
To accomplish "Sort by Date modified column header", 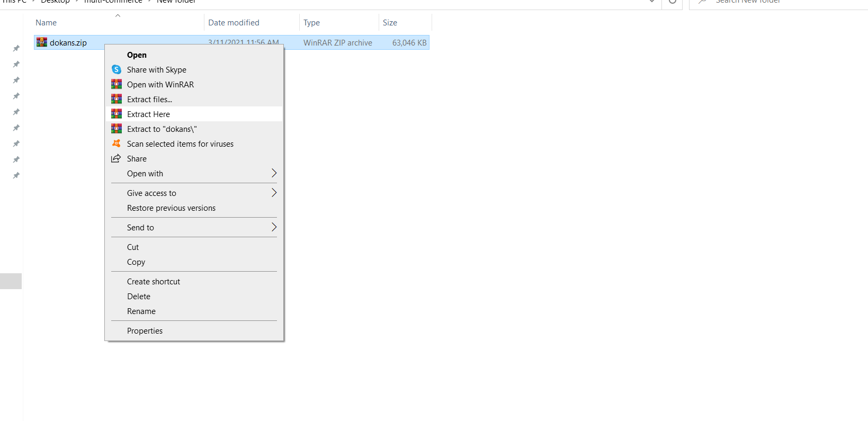I will click(x=234, y=23).
